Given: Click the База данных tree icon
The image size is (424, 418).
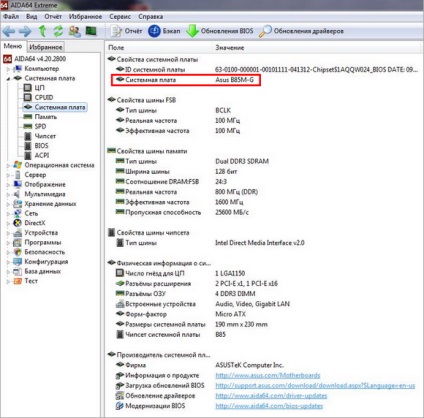Looking at the screenshot, I should tap(17, 271).
